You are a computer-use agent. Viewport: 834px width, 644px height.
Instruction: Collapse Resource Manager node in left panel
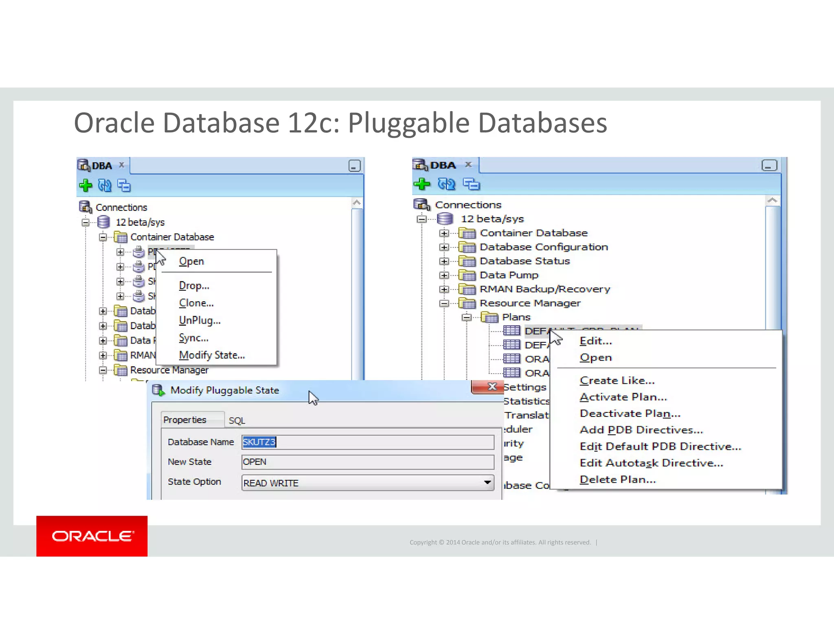pyautogui.click(x=103, y=370)
